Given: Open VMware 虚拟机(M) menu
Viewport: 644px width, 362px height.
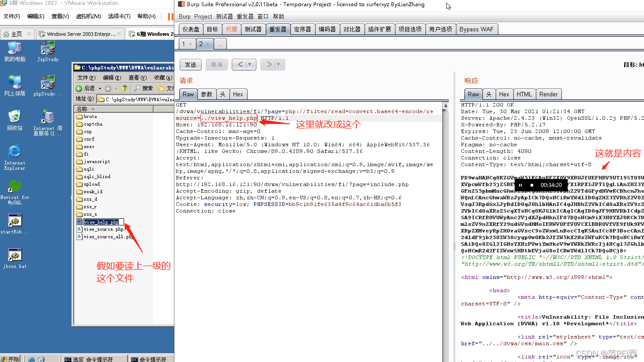Looking at the screenshot, I should point(88,16).
